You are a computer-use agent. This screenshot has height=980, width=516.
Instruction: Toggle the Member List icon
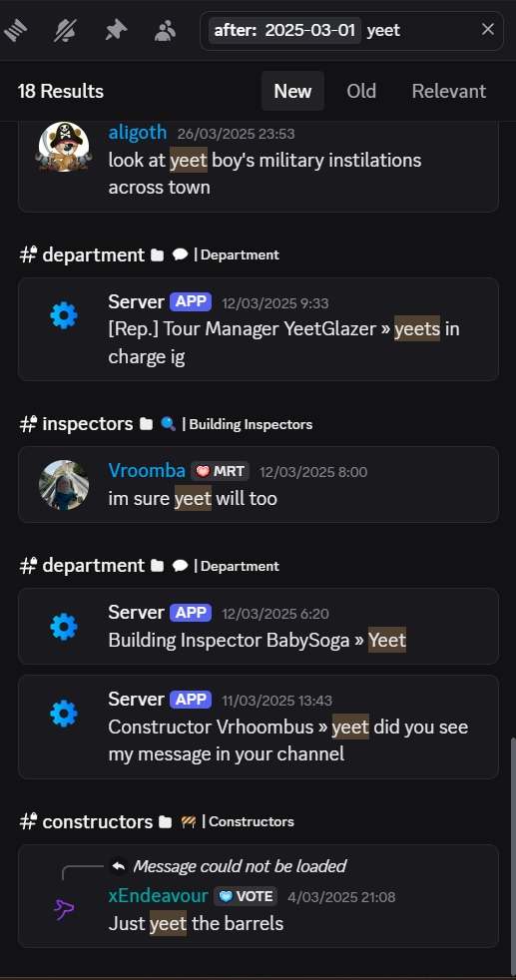coord(165,30)
